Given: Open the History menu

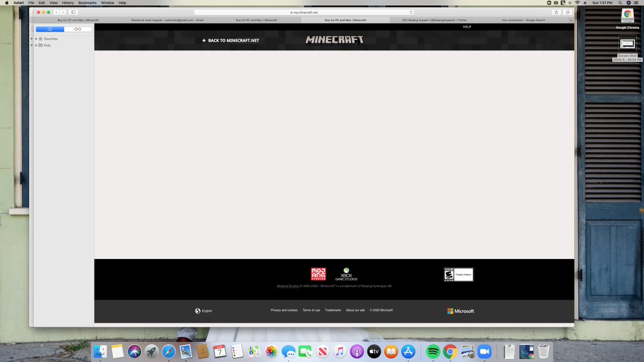Looking at the screenshot, I should coord(68,3).
